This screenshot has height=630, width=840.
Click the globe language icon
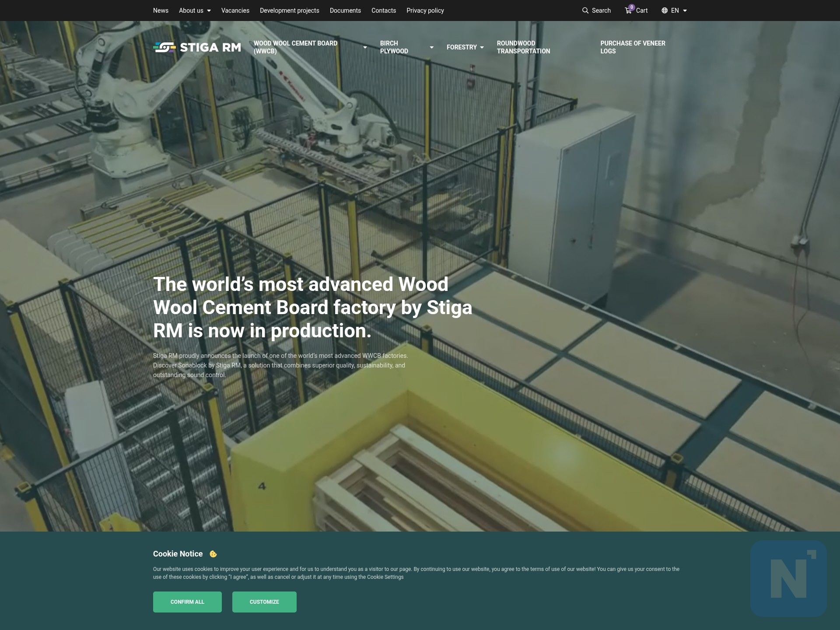[665, 10]
